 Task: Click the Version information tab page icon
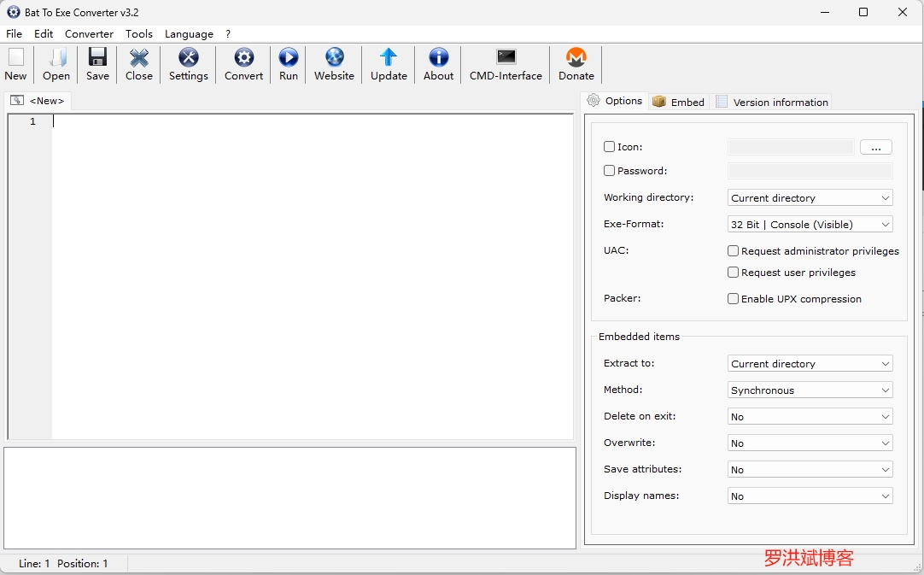(722, 102)
